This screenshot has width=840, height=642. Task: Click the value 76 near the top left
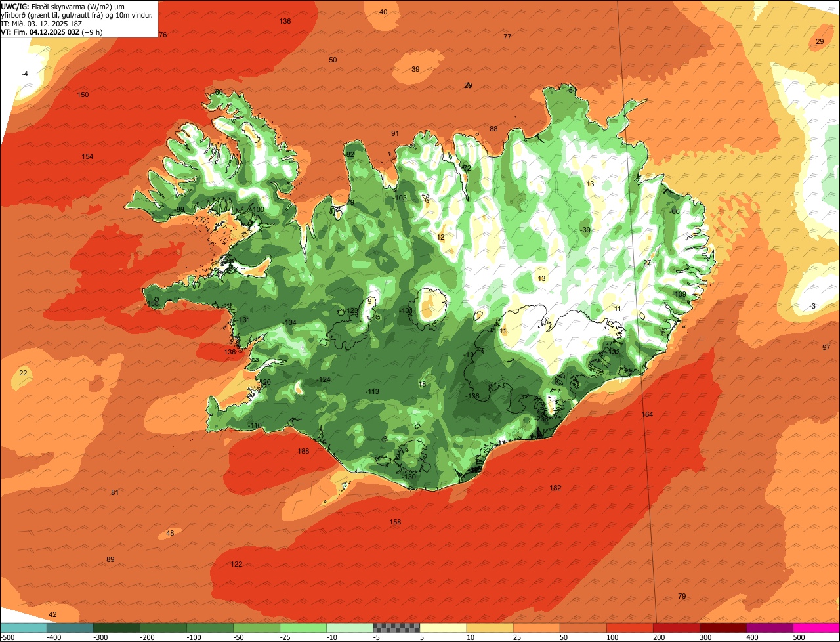coord(163,35)
